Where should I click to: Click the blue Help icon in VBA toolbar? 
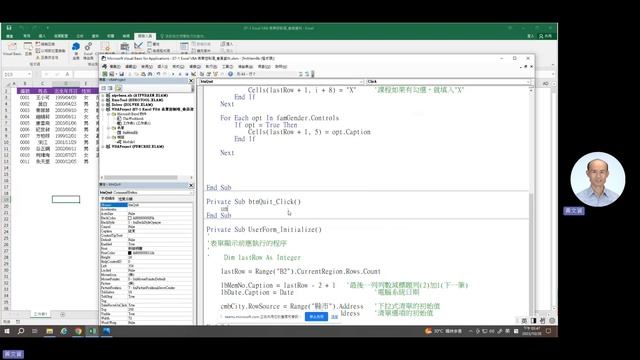click(230, 74)
